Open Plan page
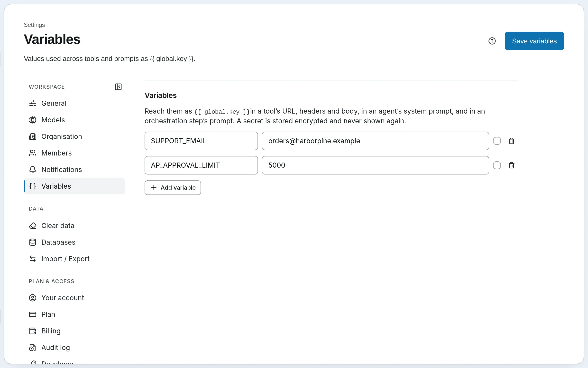The width and height of the screenshot is (588, 368). click(x=74, y=314)
